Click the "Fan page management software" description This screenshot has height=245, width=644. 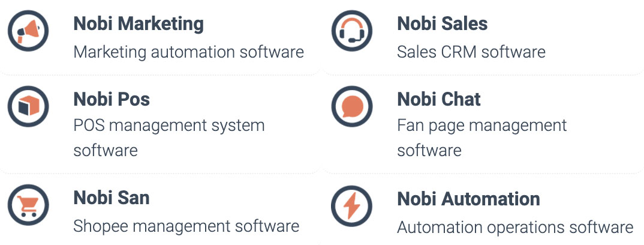482,138
